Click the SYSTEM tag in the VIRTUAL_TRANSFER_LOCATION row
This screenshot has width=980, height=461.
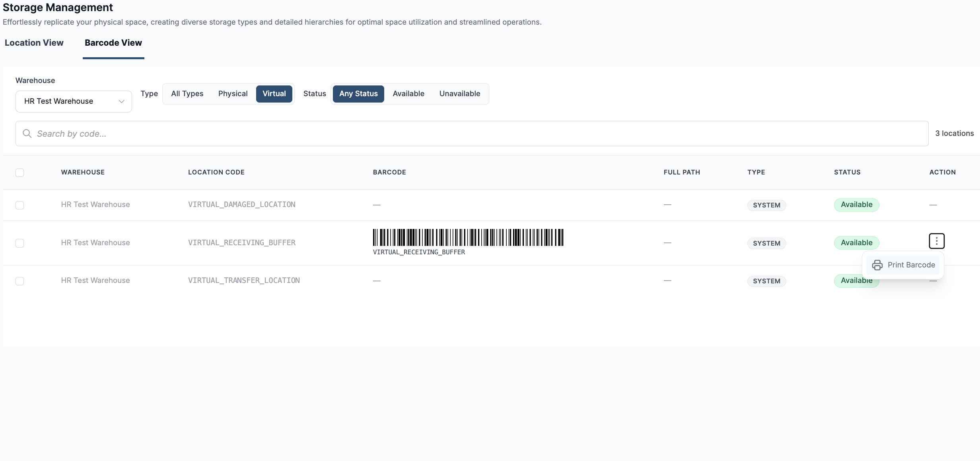766,281
